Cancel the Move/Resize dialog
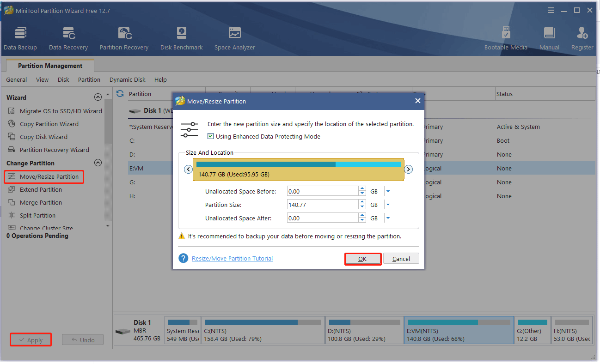 (401, 259)
